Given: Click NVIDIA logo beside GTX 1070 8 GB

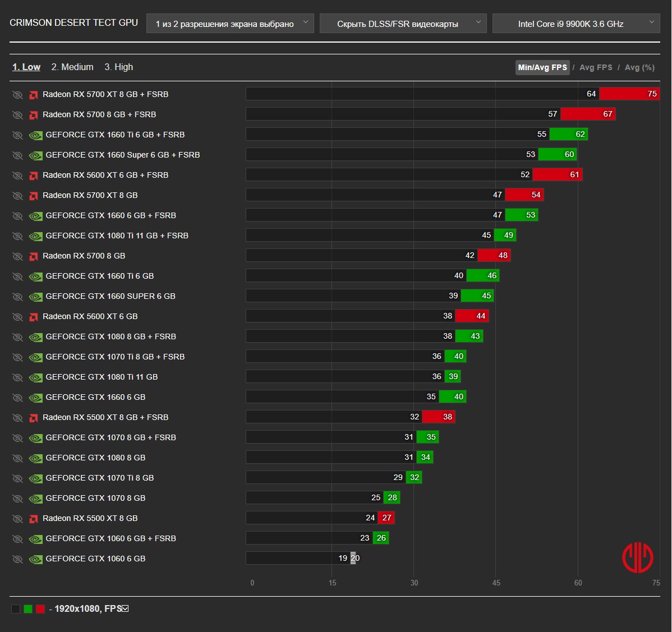Looking at the screenshot, I should [35, 499].
